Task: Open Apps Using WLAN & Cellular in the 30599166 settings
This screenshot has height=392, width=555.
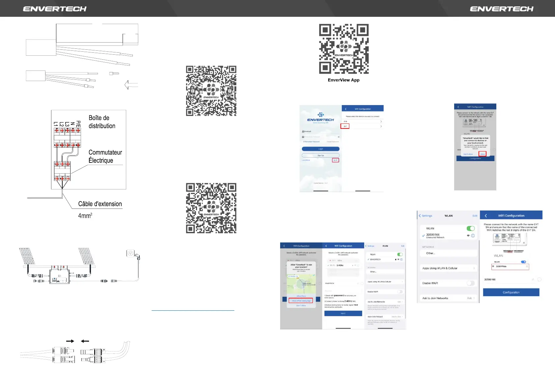Action: click(449, 268)
